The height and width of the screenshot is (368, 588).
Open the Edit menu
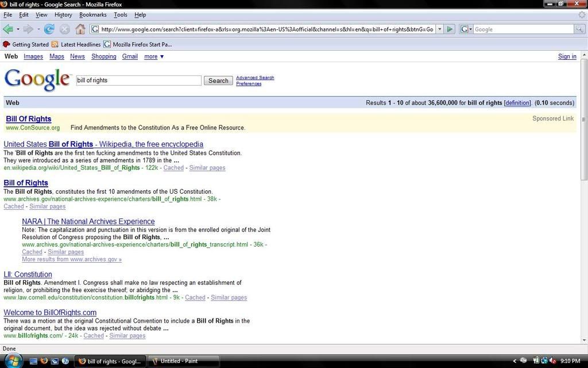point(24,14)
